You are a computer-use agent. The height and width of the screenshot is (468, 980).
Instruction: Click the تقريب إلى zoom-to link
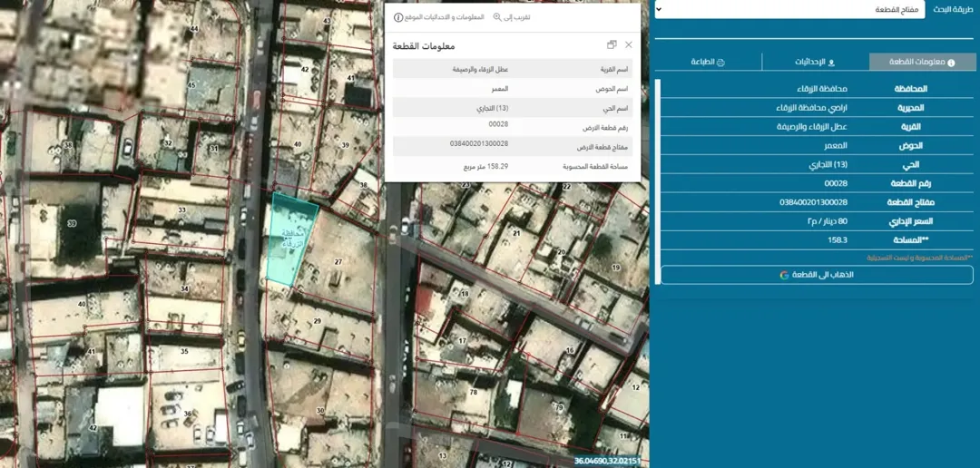point(517,17)
